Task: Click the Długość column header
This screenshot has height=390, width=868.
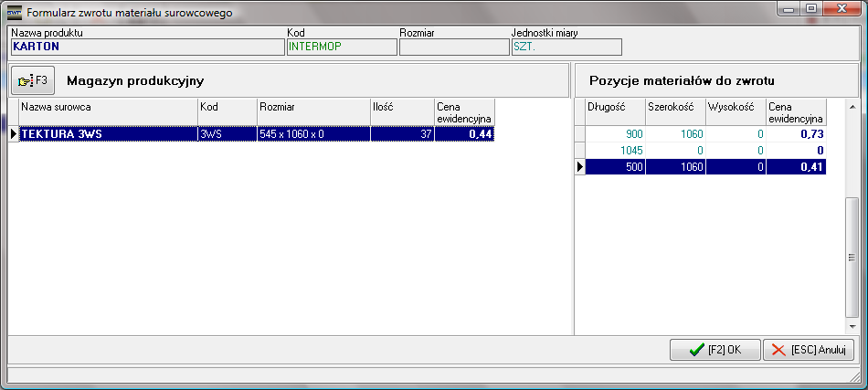Action: pyautogui.click(x=614, y=111)
